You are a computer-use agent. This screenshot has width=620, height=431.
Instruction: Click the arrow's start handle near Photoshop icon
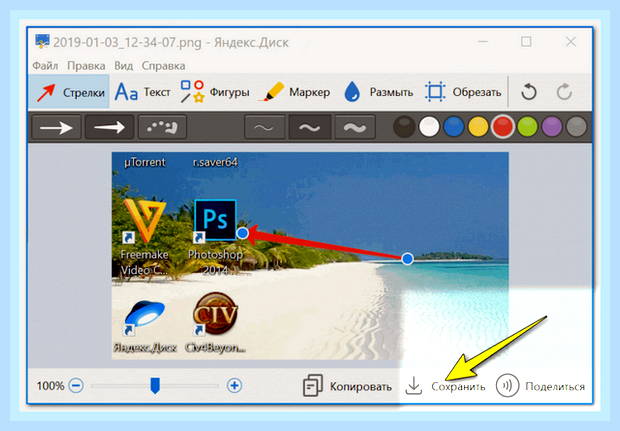[243, 233]
